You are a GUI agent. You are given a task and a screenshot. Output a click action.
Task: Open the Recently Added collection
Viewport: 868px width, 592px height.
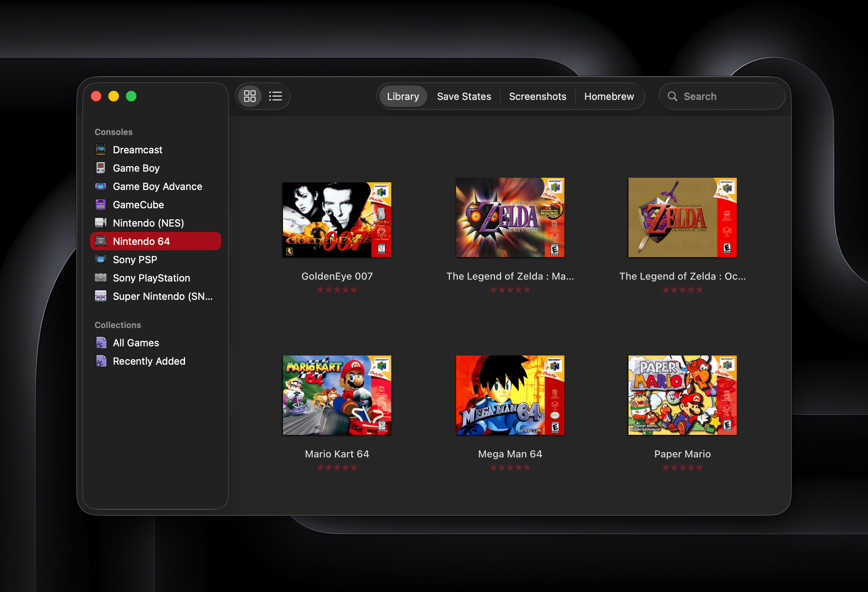coord(156,361)
